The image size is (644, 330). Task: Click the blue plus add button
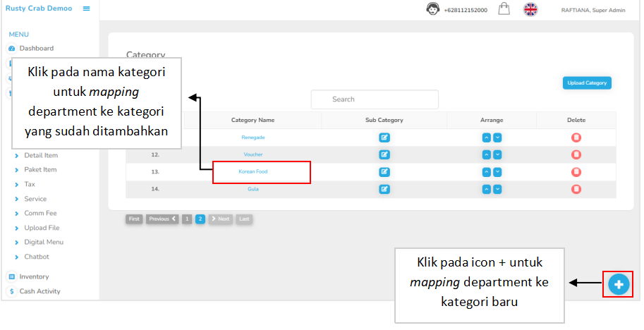(x=619, y=284)
